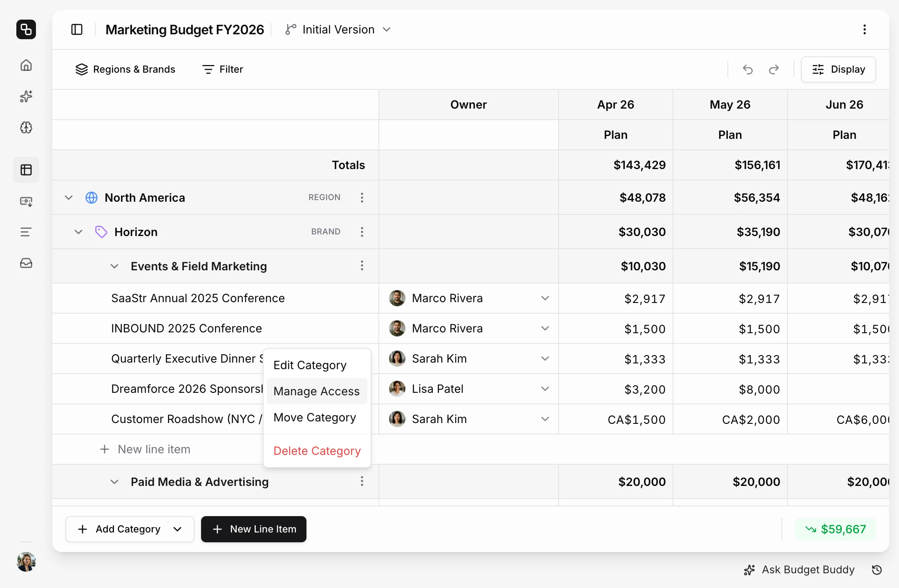The height and width of the screenshot is (588, 899).
Task: Click the undo arrow
Action: pyautogui.click(x=748, y=69)
